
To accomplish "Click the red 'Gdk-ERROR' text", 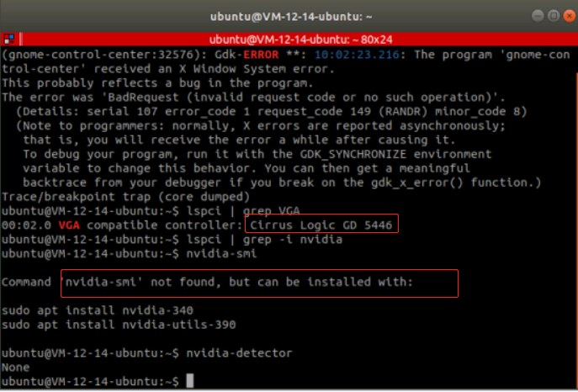I will [247, 55].
